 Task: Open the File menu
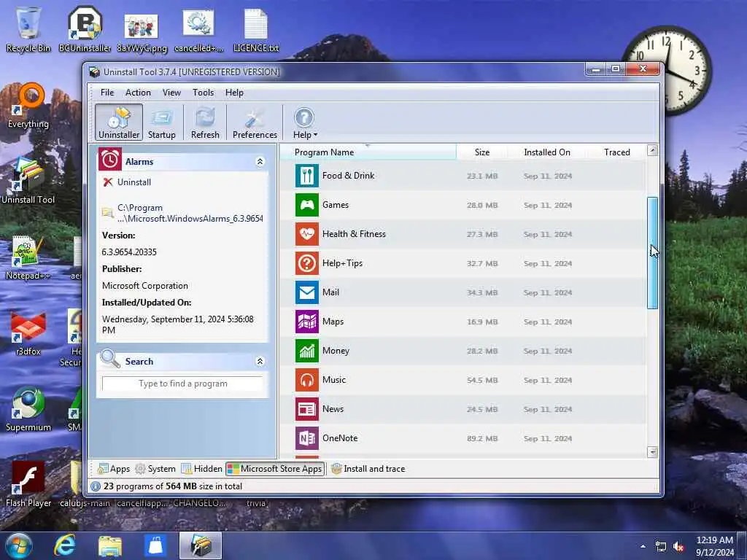tap(107, 93)
